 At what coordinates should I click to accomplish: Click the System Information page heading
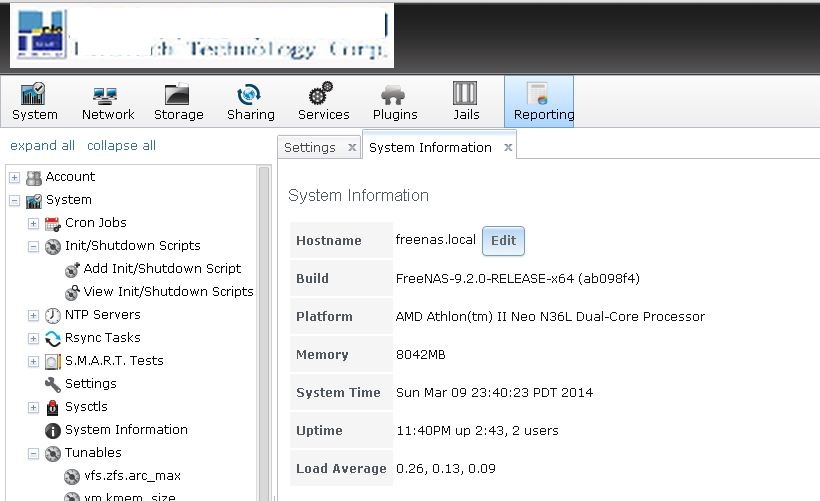(x=358, y=196)
